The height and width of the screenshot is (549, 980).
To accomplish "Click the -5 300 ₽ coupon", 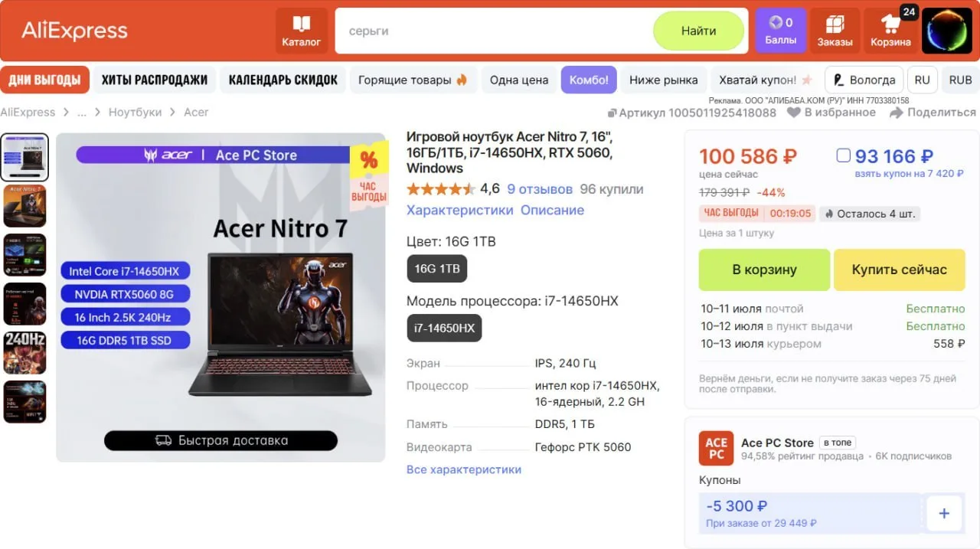I will [x=810, y=513].
